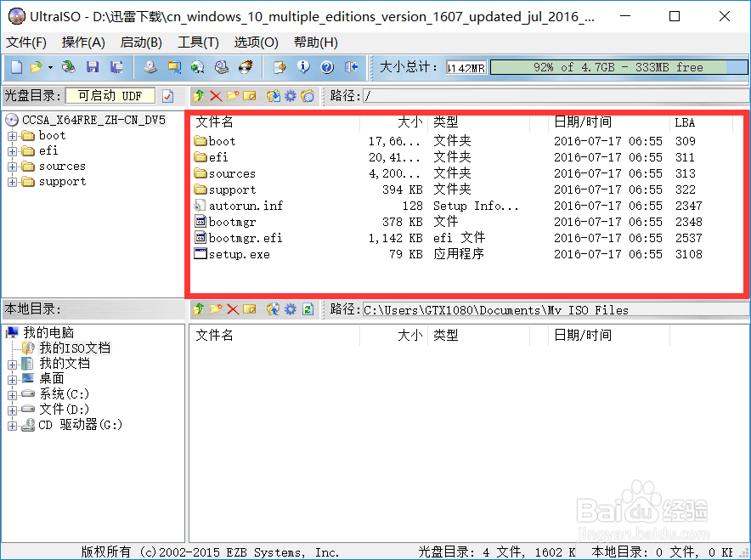
Task: Click the rename icon in the disc directory toolbar
Action: pos(250,96)
